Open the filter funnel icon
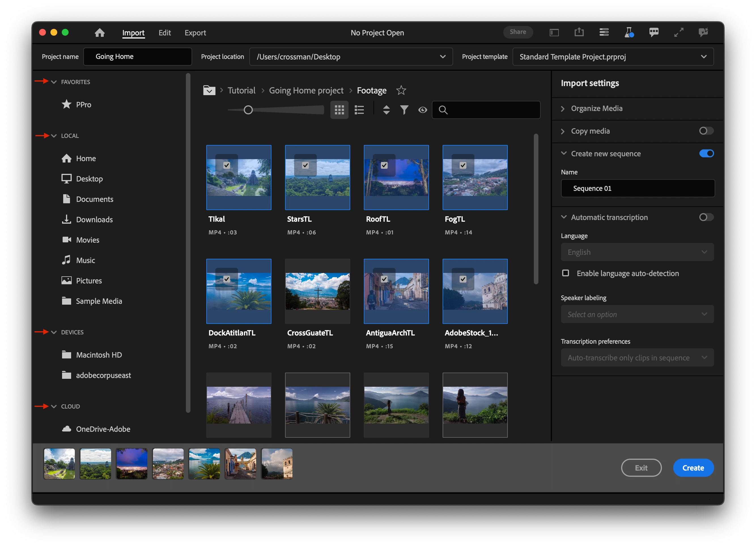Screen dimensions: 756x547 click(x=404, y=110)
